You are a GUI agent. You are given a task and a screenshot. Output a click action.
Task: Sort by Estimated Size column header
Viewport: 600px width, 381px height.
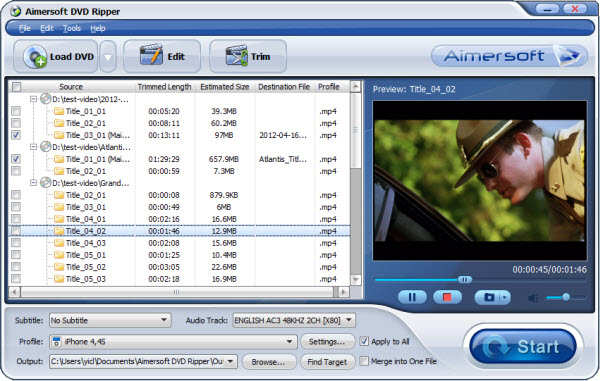click(225, 87)
